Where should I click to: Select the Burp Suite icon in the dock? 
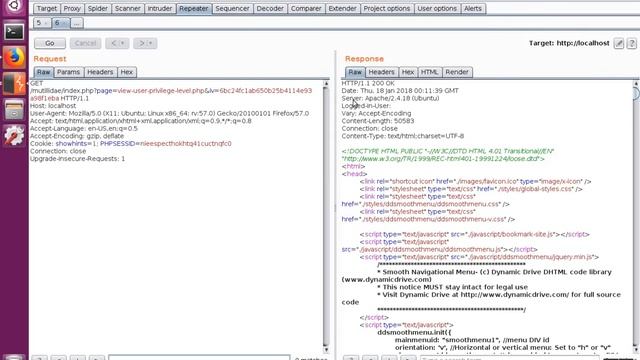[x=14, y=83]
